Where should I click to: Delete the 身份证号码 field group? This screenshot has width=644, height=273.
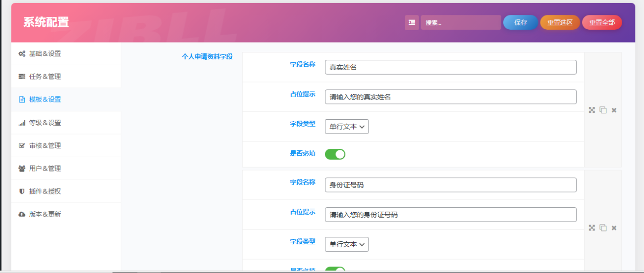pyautogui.click(x=614, y=228)
